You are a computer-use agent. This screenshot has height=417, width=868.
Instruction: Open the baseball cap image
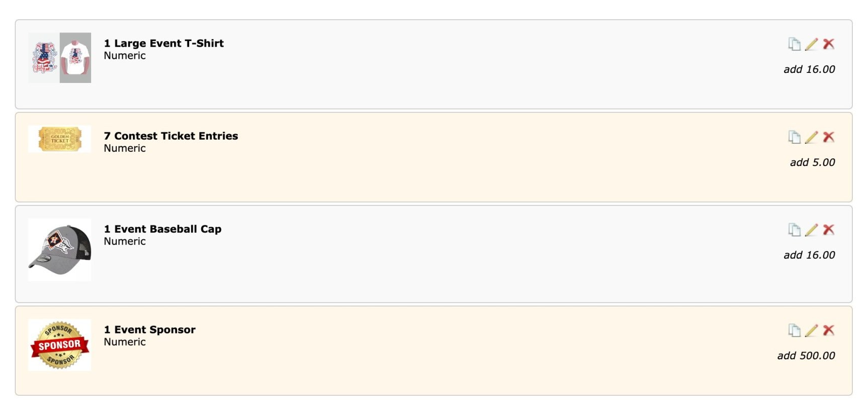[x=60, y=249]
